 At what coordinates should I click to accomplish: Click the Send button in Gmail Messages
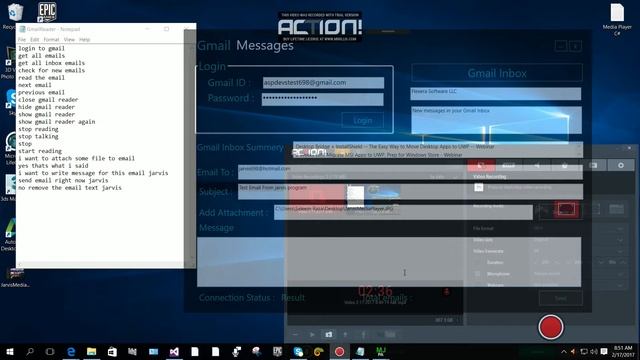point(560,298)
